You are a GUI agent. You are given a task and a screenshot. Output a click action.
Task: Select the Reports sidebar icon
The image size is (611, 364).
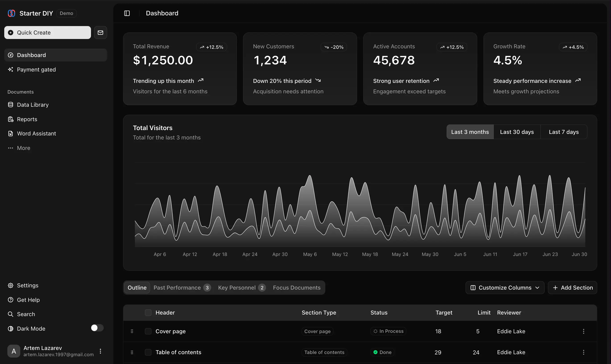click(x=10, y=119)
